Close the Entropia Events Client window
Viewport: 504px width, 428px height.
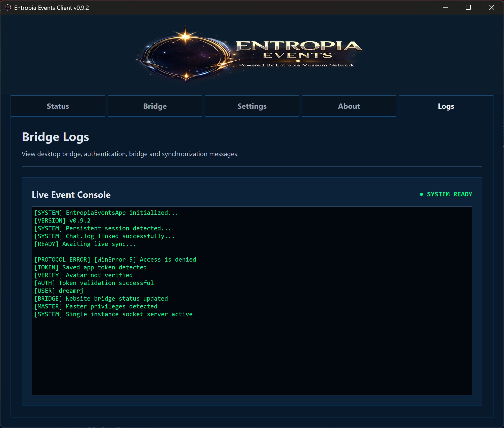pos(491,8)
